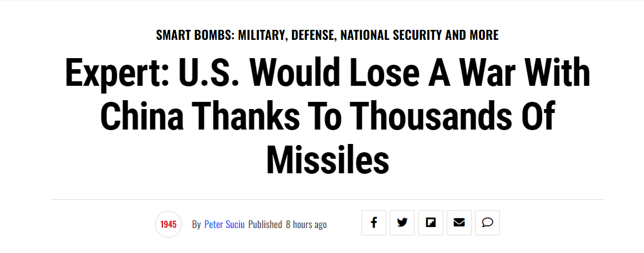Open the Smart Bombs category heading link
The height and width of the screenshot is (253, 644).
(x=328, y=35)
